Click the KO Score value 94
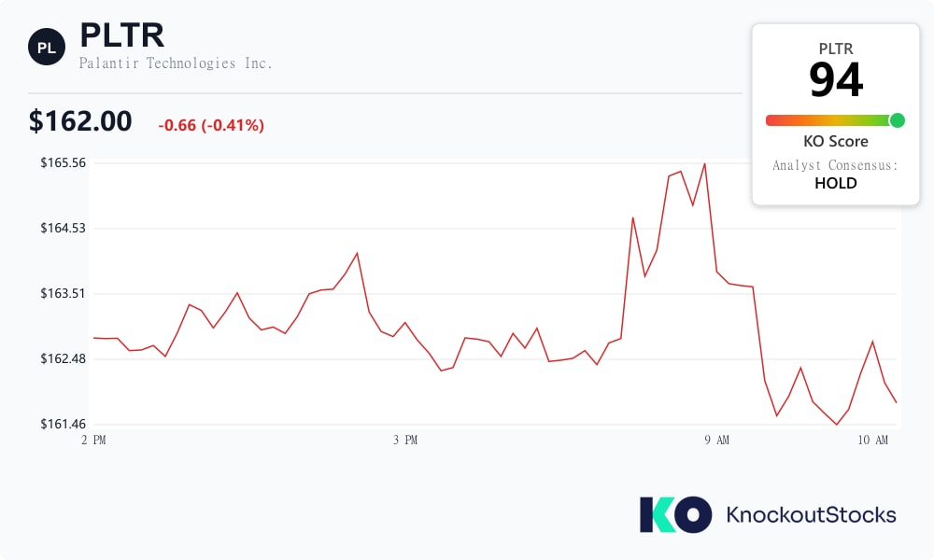 pos(836,80)
